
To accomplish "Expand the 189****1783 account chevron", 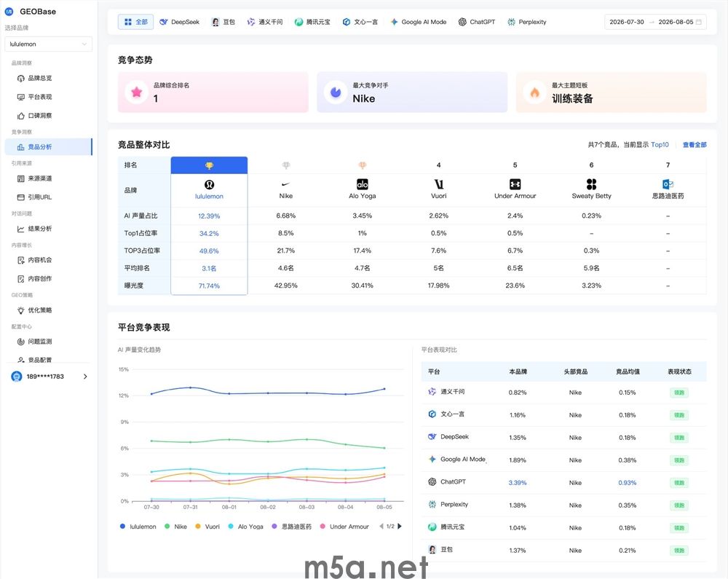I will coord(85,377).
